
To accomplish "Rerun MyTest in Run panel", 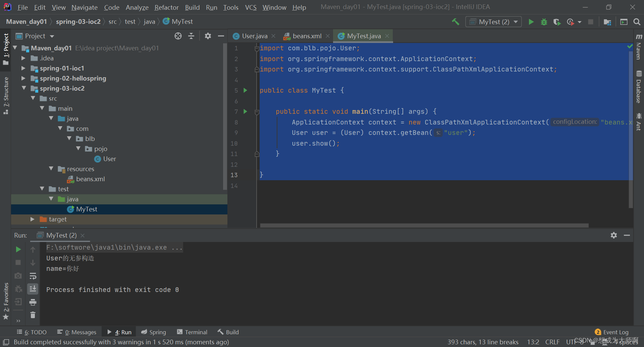I will pos(18,249).
